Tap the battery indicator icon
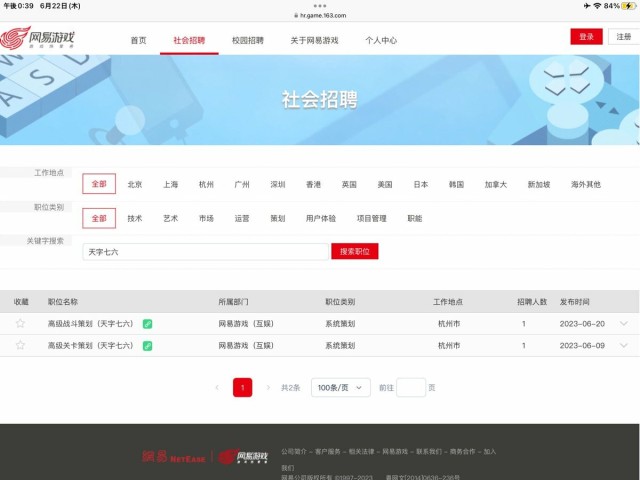640x480 pixels. click(x=629, y=6)
